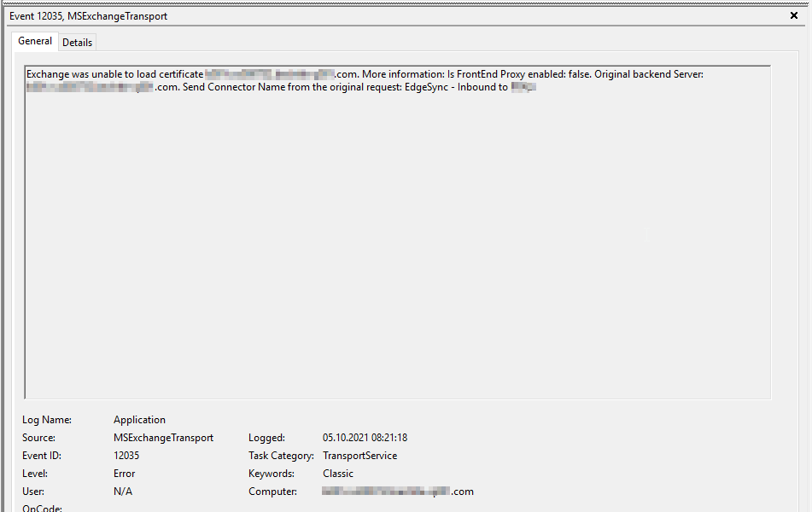Click the 'Keywords:' label
The width and height of the screenshot is (812, 512).
pos(272,474)
